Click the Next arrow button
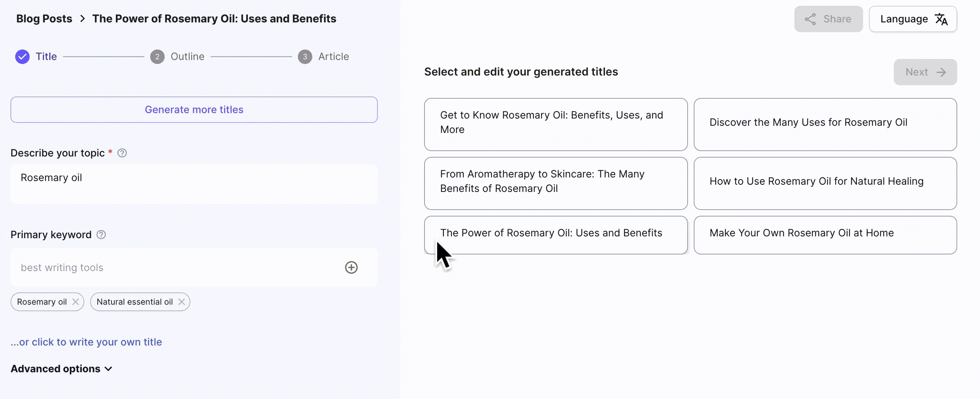 tap(925, 72)
